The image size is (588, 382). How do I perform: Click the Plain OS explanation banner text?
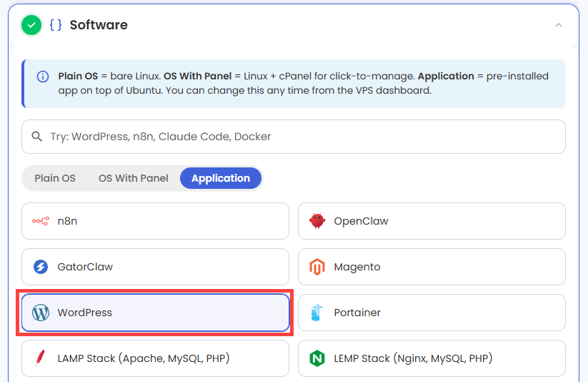303,83
